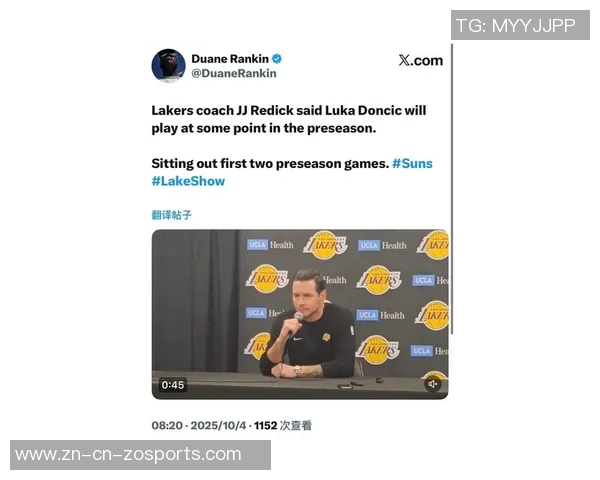Play the JJ Redick press conference video
The image size is (600, 480).
pos(300,314)
